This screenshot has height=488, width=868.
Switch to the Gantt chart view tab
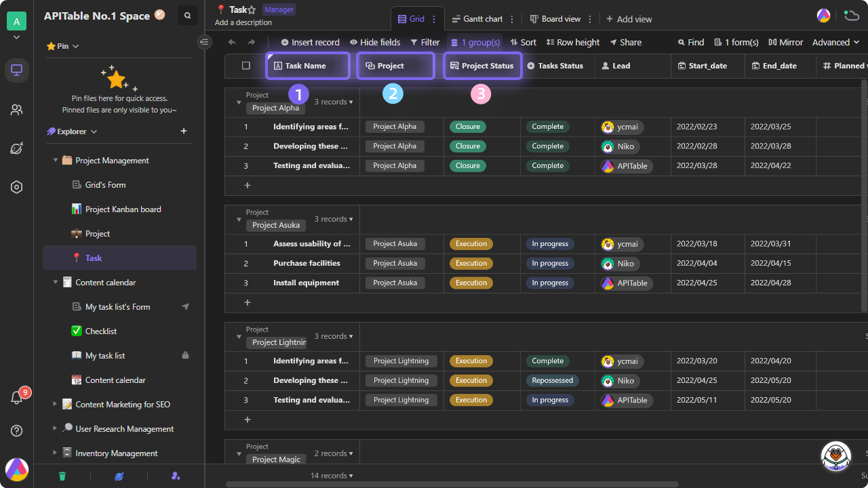coord(477,20)
